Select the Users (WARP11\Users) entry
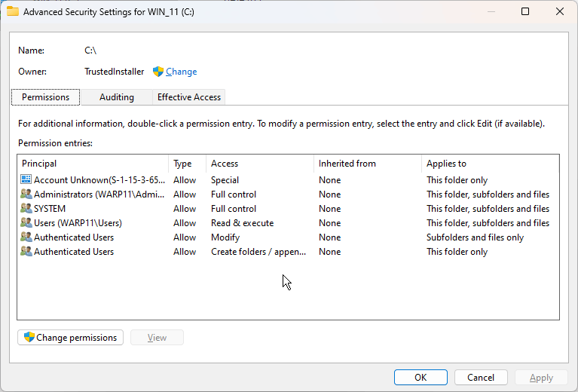 288,223
